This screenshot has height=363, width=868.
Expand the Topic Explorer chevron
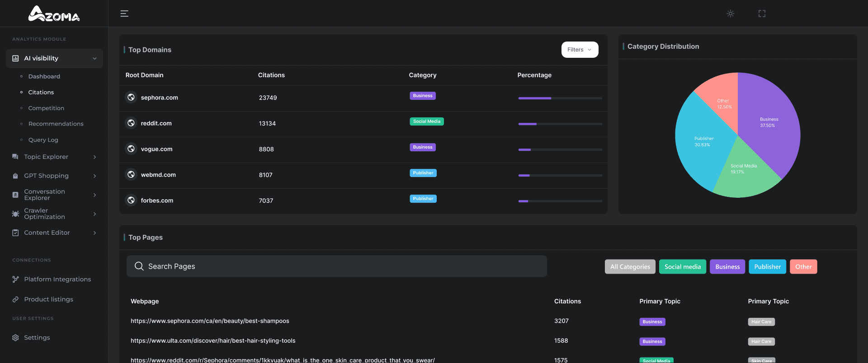coord(94,157)
